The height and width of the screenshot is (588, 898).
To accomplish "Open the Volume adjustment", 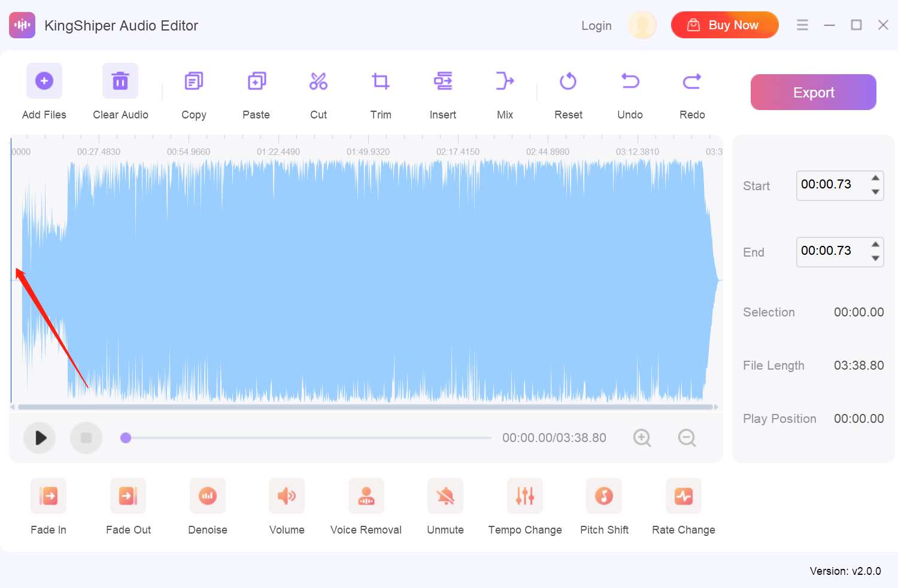I will (287, 496).
